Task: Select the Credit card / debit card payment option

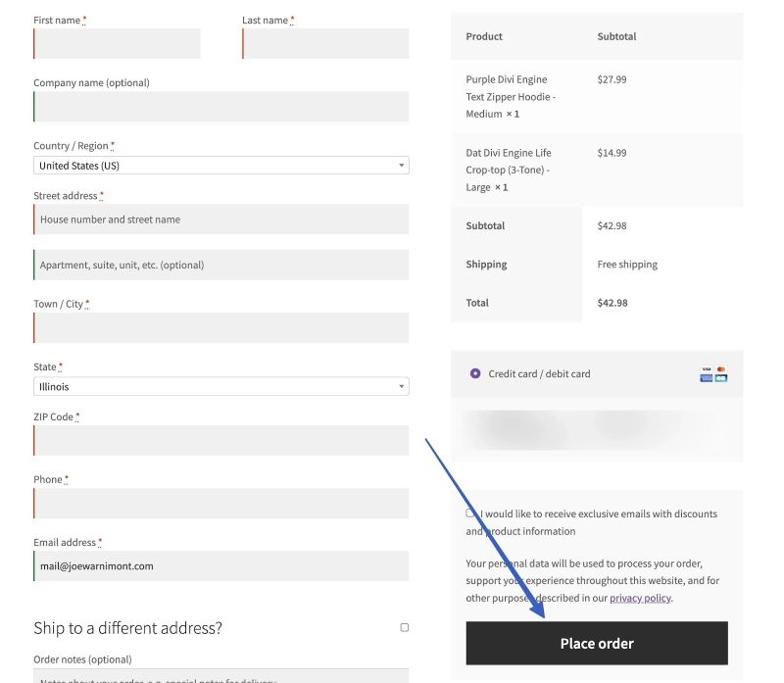Action: (x=475, y=373)
